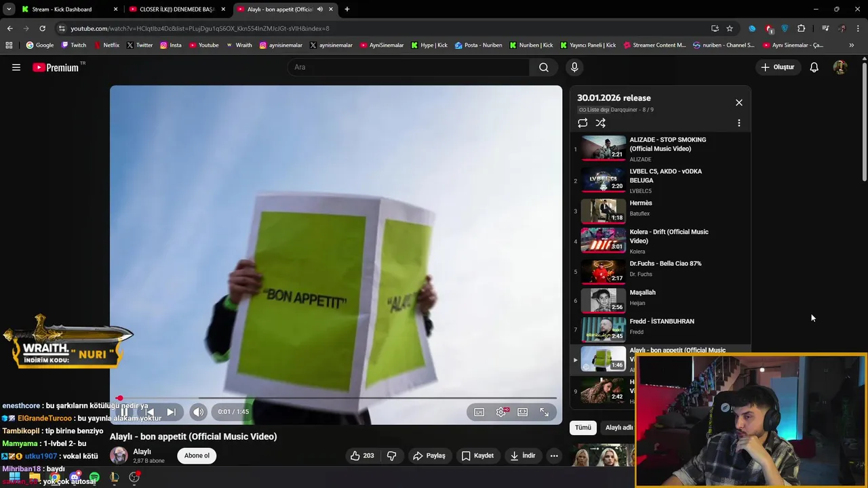
Task: Skip to the next video in player
Action: [x=172, y=411]
